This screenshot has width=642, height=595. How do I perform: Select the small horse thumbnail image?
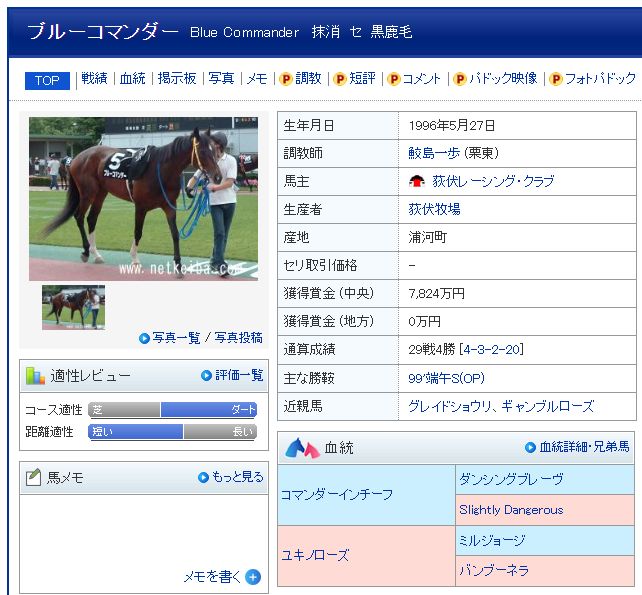[x=73, y=308]
